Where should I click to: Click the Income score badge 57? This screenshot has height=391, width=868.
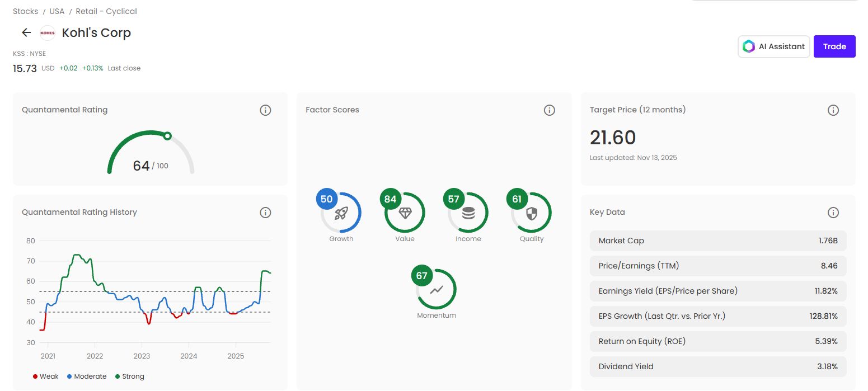(x=453, y=199)
